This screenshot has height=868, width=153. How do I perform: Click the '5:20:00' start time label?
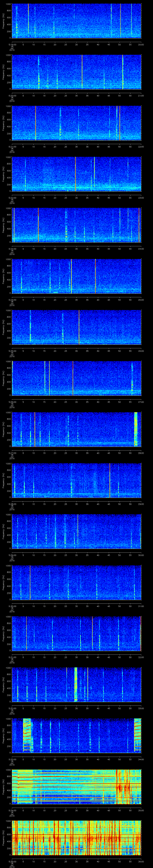point(12,96)
